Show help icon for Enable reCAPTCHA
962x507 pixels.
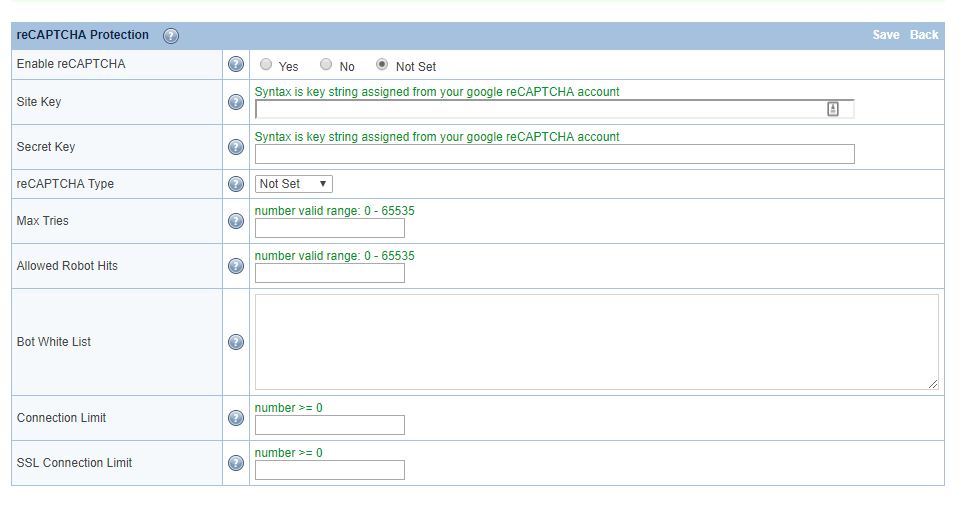pos(236,64)
